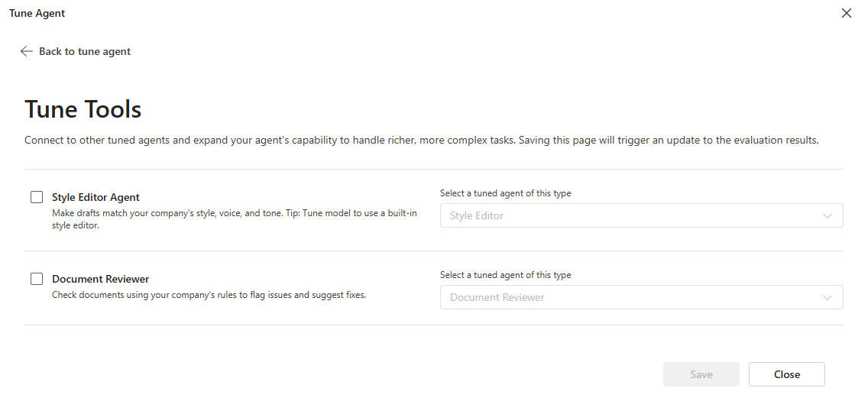The width and height of the screenshot is (868, 414).
Task: Tick the Document Reviewer checkbox
Action: (x=37, y=279)
